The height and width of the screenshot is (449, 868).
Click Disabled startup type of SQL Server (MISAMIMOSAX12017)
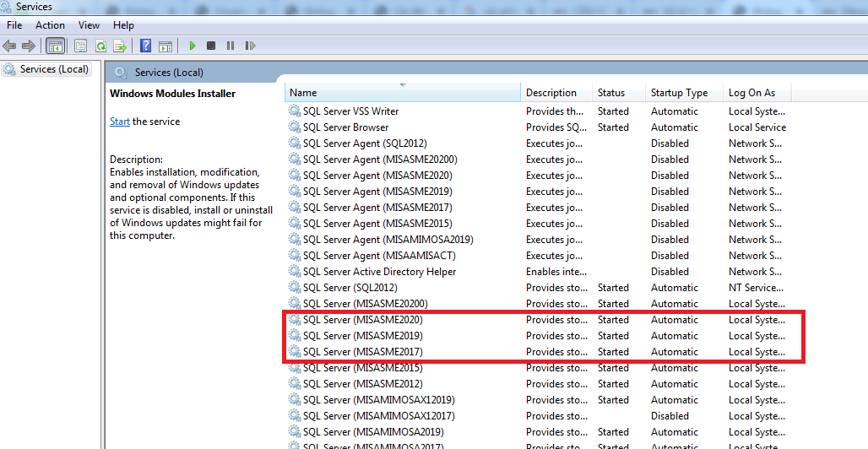coord(670,416)
